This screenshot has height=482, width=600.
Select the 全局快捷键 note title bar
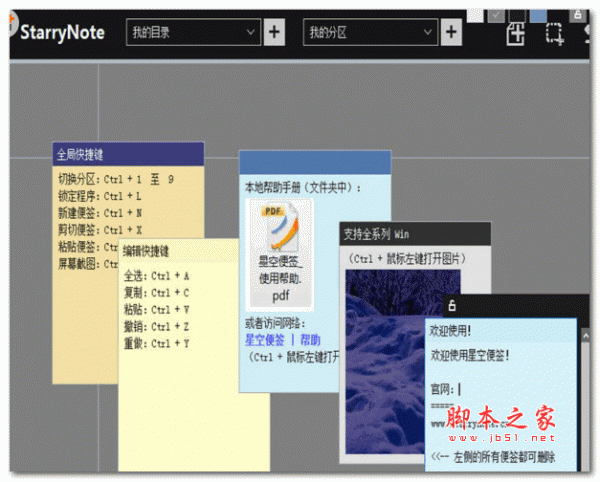pos(128,154)
